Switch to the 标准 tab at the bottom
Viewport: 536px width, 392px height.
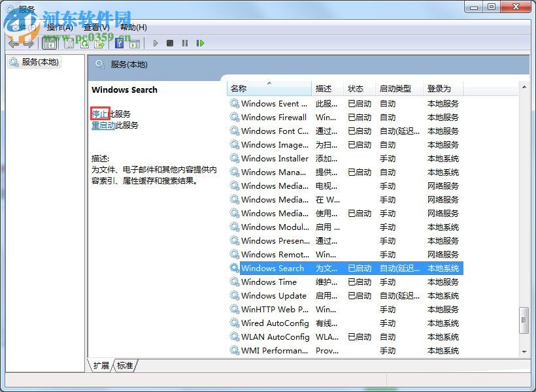tap(125, 367)
